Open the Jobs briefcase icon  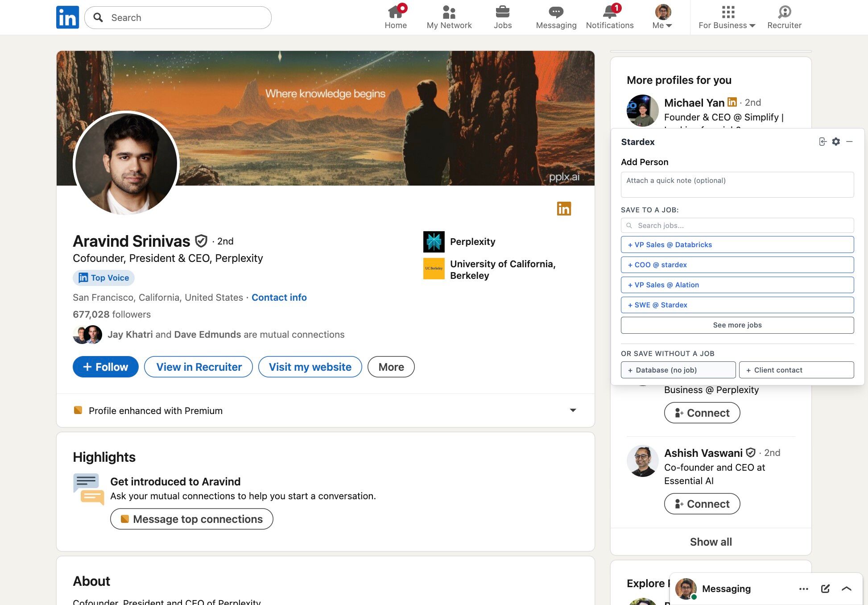[x=502, y=12]
